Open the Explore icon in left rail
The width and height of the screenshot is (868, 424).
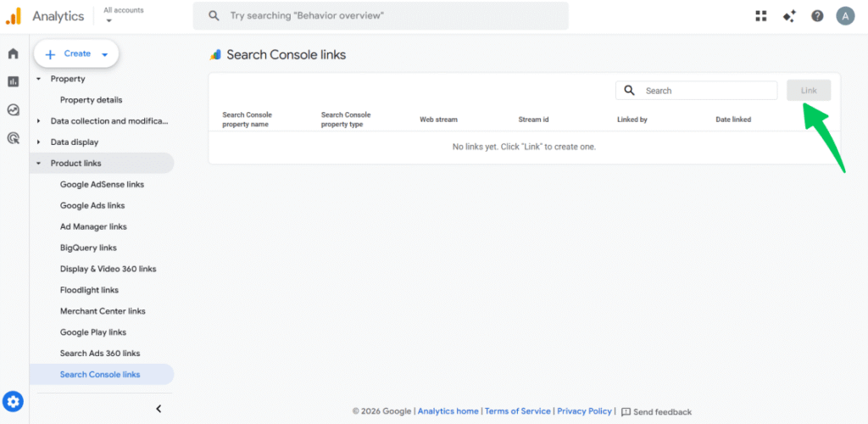[x=14, y=110]
